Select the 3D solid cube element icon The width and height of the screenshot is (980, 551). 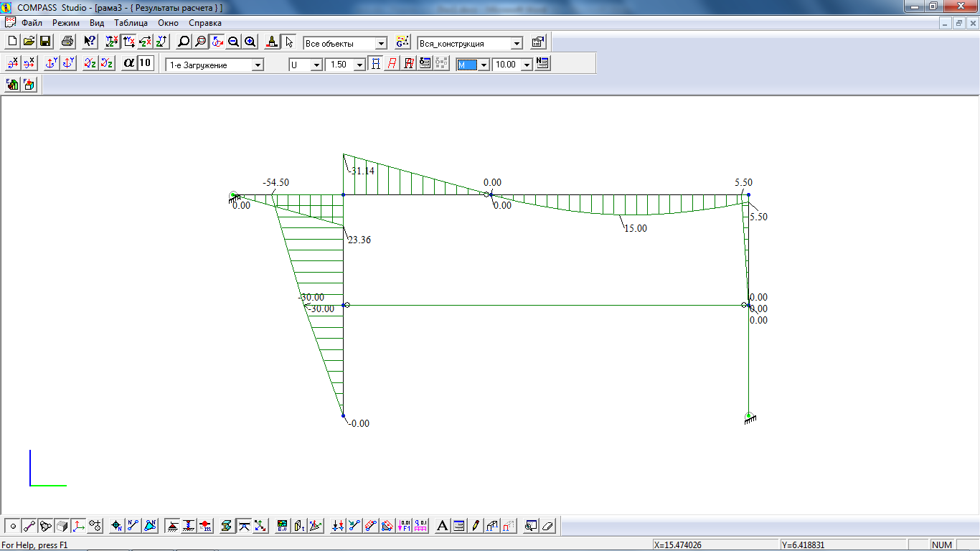pyautogui.click(x=62, y=526)
